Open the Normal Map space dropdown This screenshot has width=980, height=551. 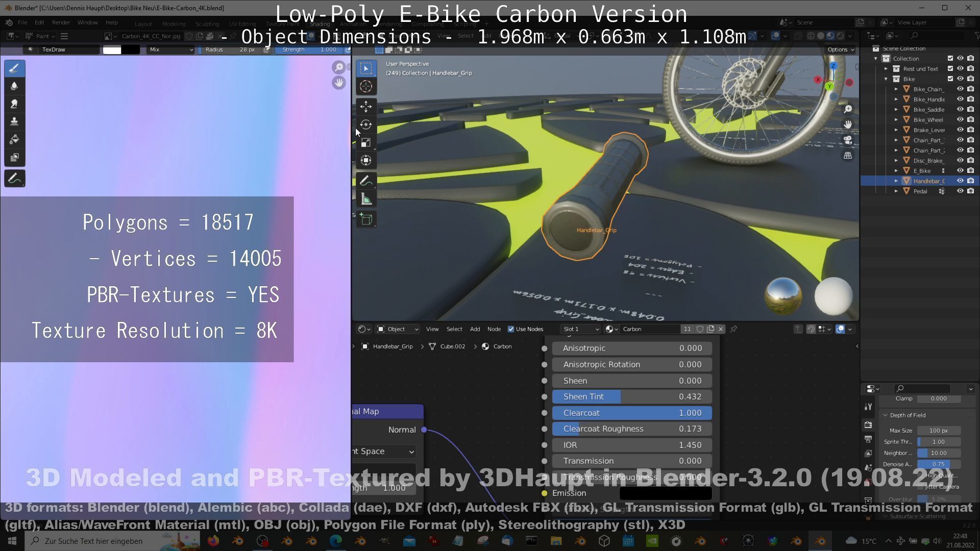[384, 452]
